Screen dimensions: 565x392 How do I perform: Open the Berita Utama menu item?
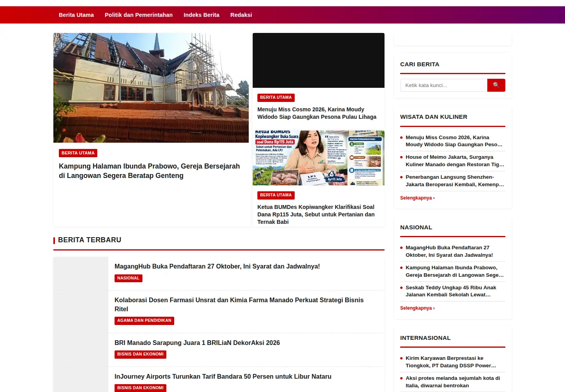[76, 15]
